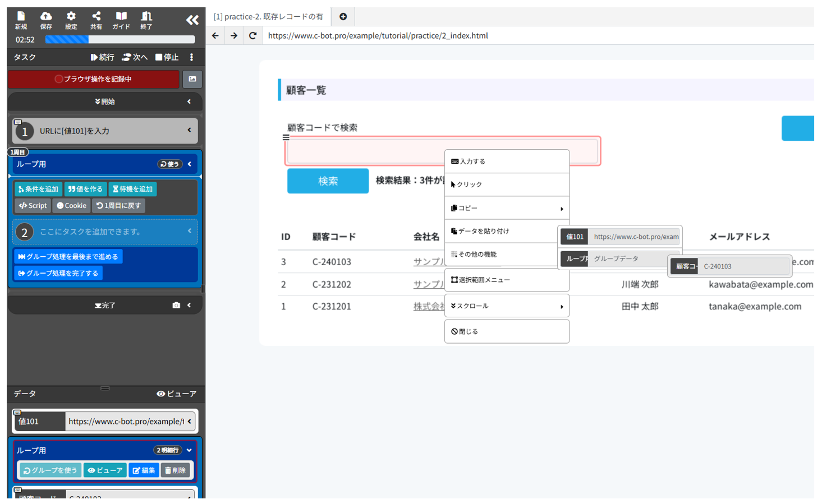Select the practice-2 browser tab

(268, 17)
